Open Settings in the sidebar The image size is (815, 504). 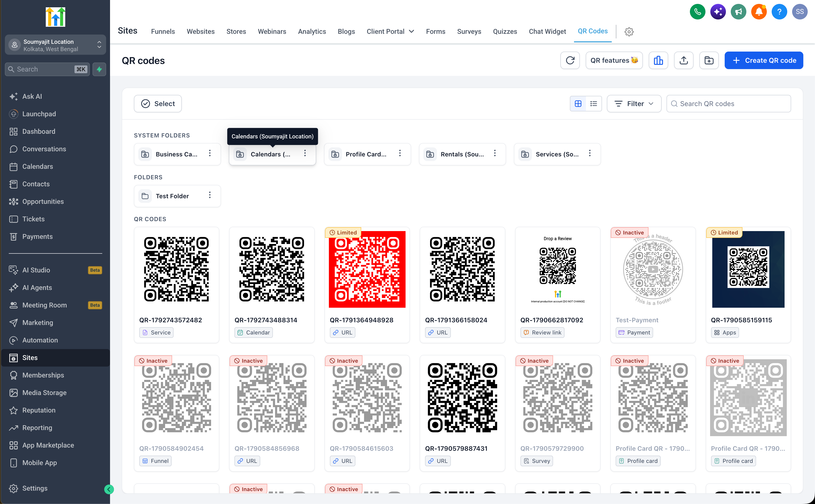click(x=35, y=488)
